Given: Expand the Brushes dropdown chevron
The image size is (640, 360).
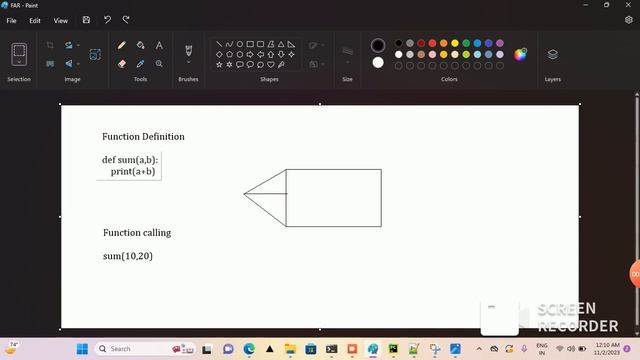Looking at the screenshot, I should (189, 62).
